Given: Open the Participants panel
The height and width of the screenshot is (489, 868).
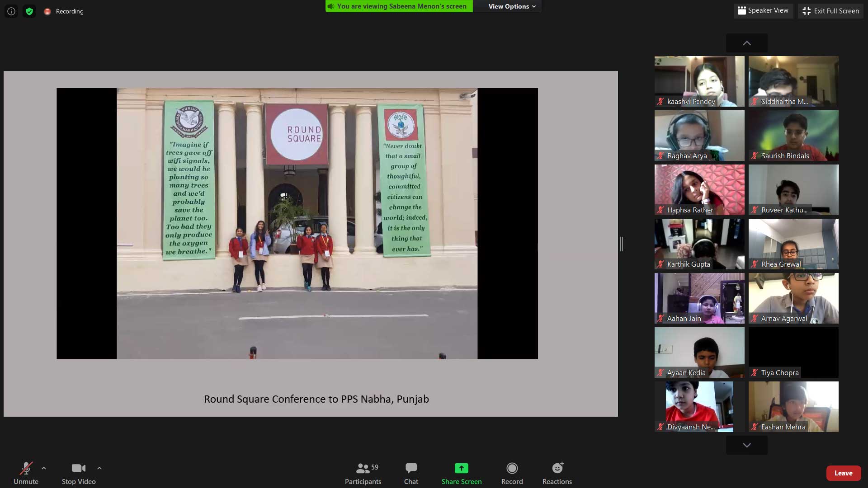Looking at the screenshot, I should click(363, 473).
